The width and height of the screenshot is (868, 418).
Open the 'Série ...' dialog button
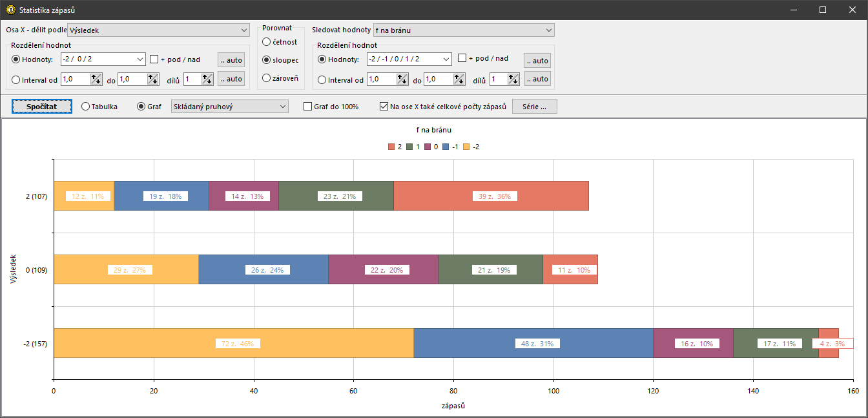tap(535, 107)
